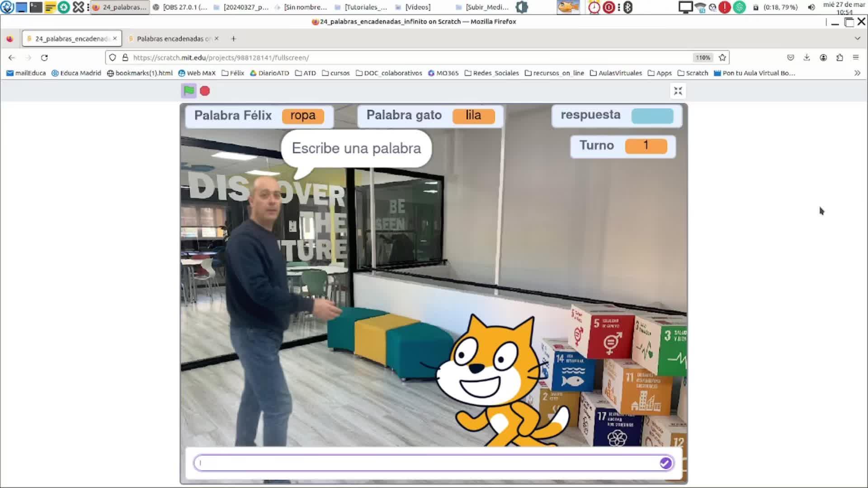The width and height of the screenshot is (868, 488).
Task: Open mailEduca bookmark link
Action: pyautogui.click(x=26, y=73)
